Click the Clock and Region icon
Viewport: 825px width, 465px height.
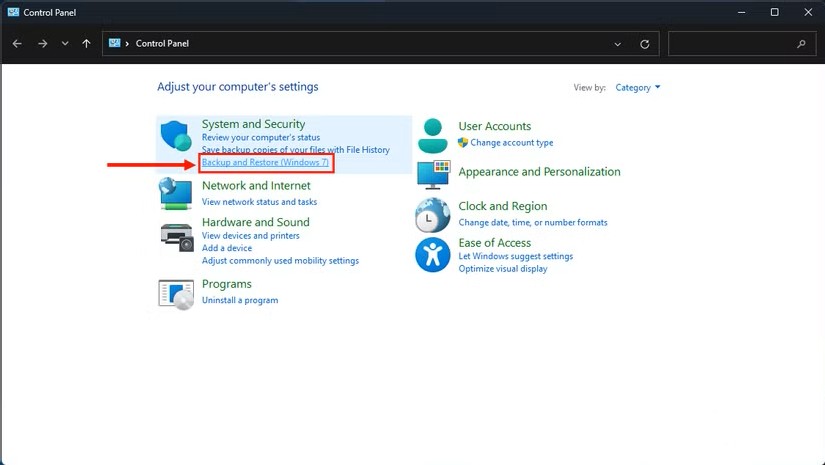432,214
